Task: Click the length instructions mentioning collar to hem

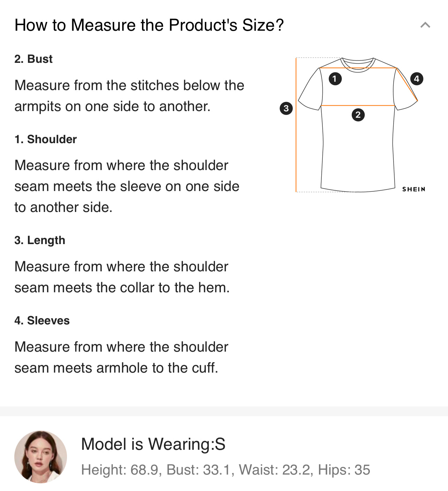Action: tap(122, 277)
